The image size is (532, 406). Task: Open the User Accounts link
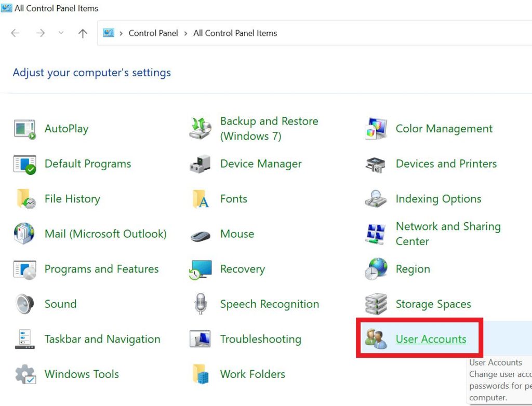(x=431, y=340)
